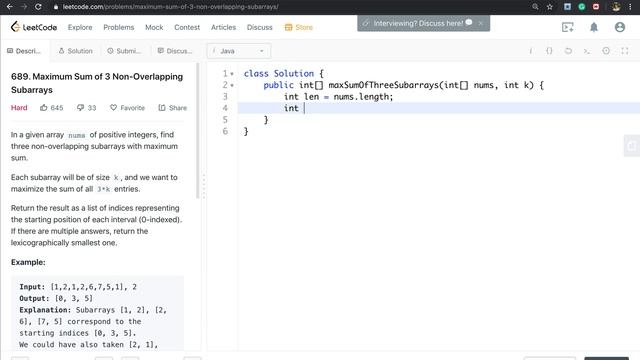Click the Example heading text
The height and width of the screenshot is (360, 640).
[28, 262]
